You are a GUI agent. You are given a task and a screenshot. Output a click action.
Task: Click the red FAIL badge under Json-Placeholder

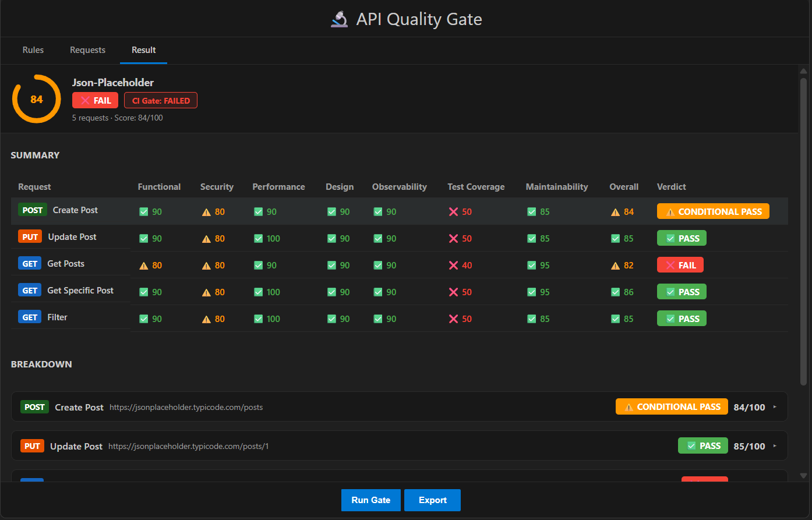coord(95,100)
